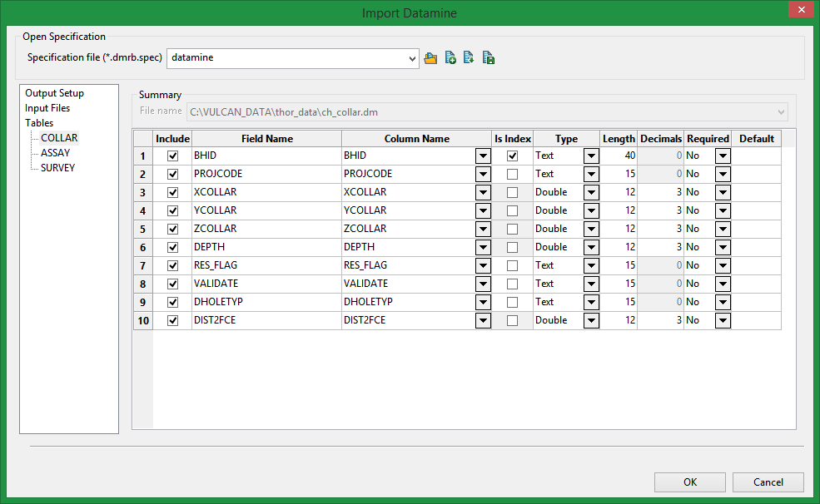Select the ASSAY table in the tree
The height and width of the screenshot is (504, 820).
coord(55,153)
